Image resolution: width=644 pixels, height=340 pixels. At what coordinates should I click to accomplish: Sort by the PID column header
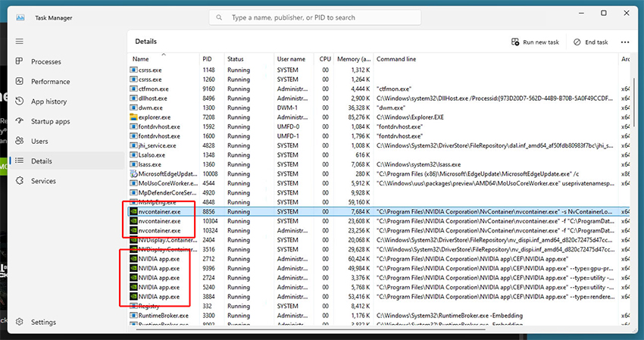click(211, 59)
